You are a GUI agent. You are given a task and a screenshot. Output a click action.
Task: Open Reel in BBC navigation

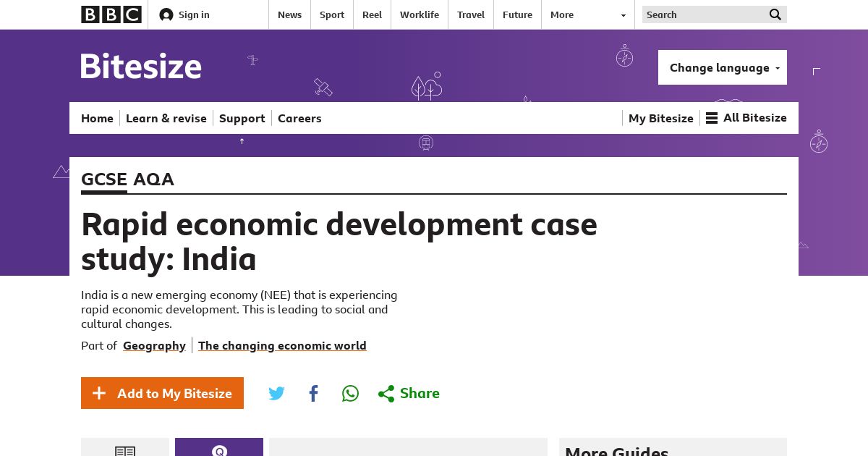[x=372, y=14]
